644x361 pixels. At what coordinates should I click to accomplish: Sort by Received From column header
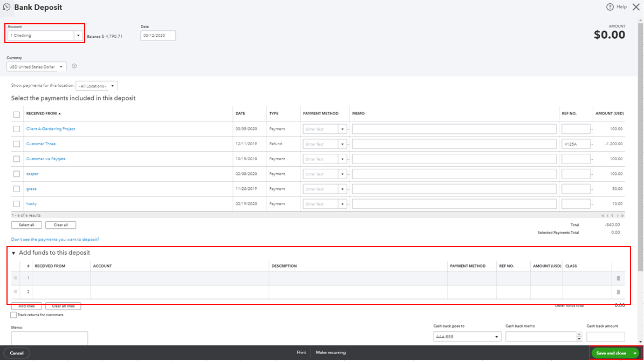pyautogui.click(x=43, y=114)
